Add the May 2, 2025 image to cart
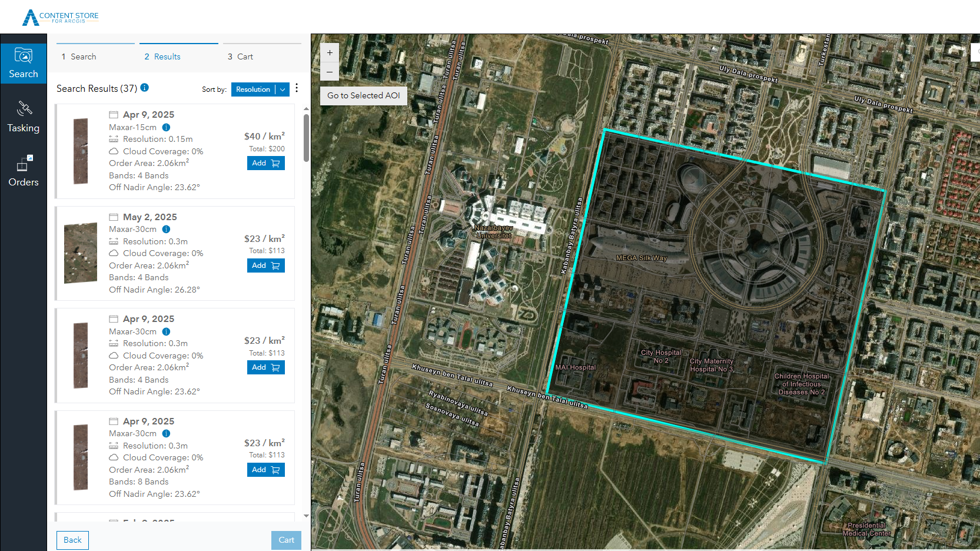The image size is (980, 551). [x=265, y=265]
